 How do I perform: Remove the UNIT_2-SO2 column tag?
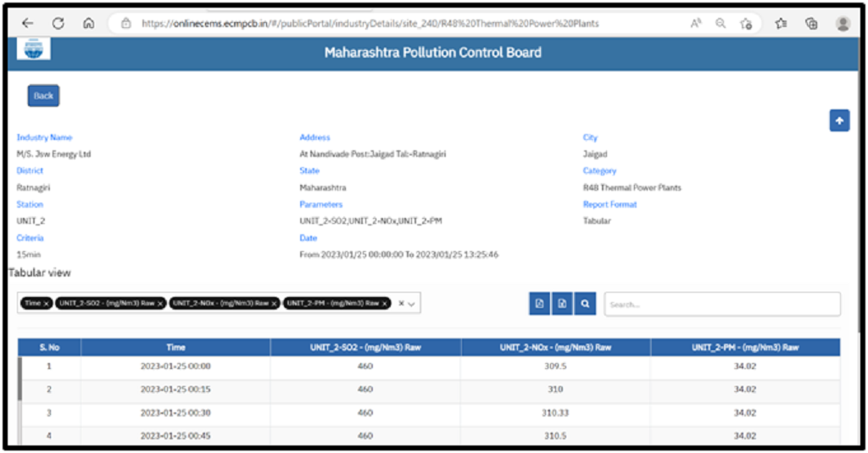(x=160, y=304)
